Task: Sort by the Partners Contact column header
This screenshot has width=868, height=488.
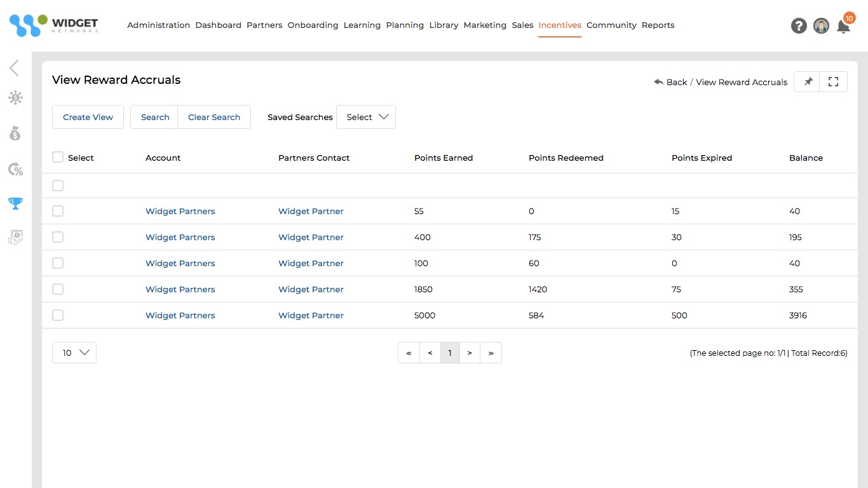Action: (314, 158)
